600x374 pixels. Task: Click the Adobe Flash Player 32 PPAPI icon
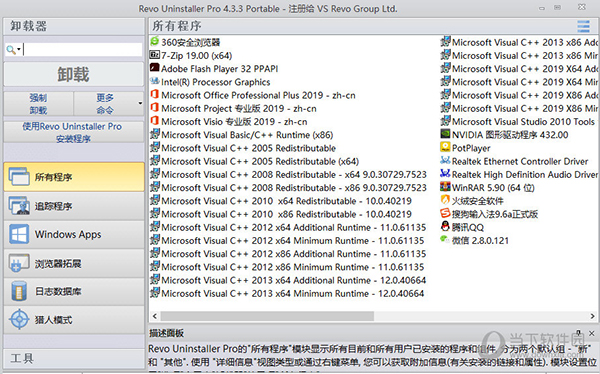point(155,68)
